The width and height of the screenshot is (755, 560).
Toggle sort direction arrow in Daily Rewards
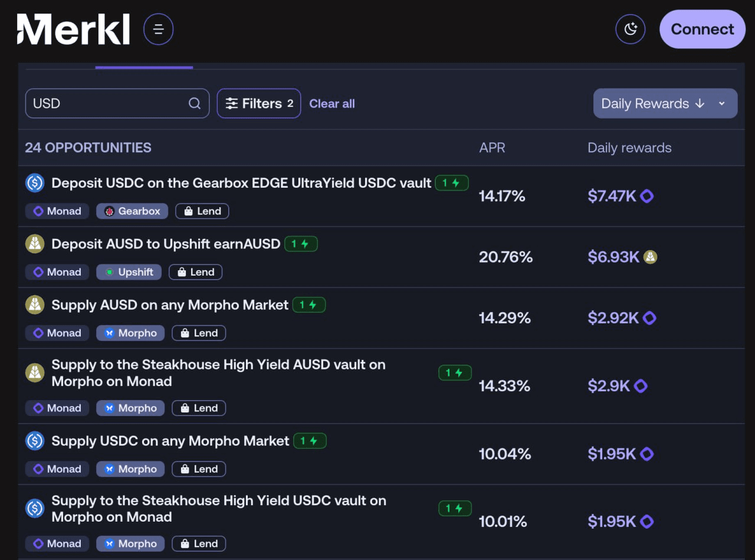click(x=700, y=104)
